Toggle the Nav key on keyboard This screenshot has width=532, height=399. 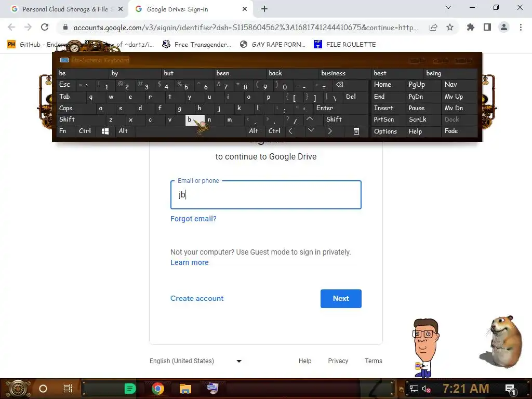pyautogui.click(x=459, y=85)
